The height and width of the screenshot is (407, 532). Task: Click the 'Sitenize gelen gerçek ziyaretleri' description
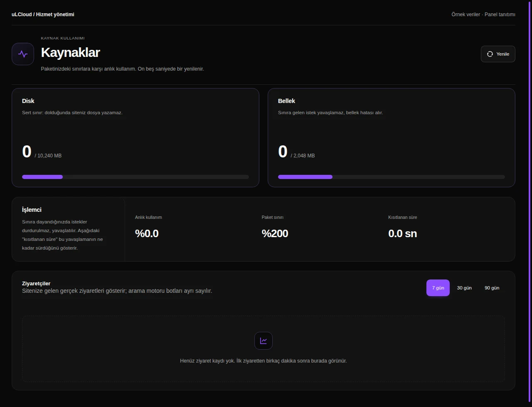(117, 291)
